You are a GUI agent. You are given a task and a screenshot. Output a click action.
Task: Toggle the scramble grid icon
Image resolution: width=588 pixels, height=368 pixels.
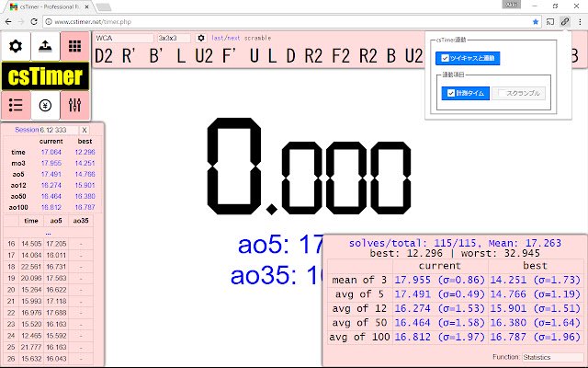point(74,46)
